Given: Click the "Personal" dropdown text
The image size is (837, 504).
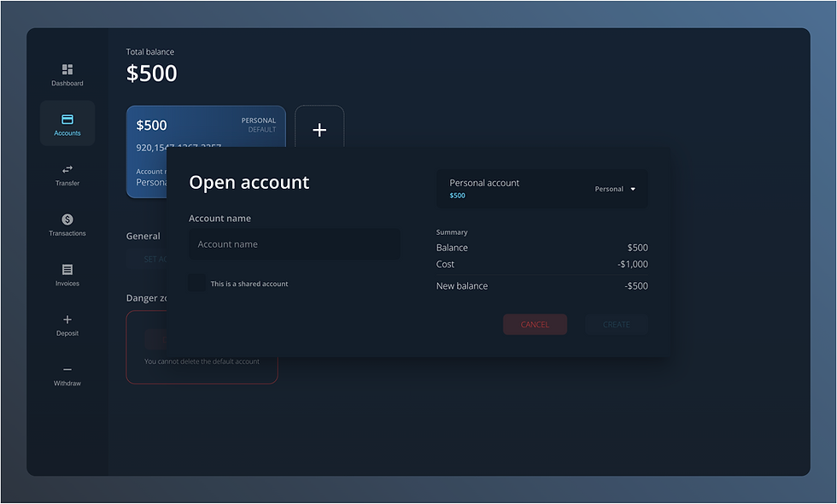Looking at the screenshot, I should (609, 189).
